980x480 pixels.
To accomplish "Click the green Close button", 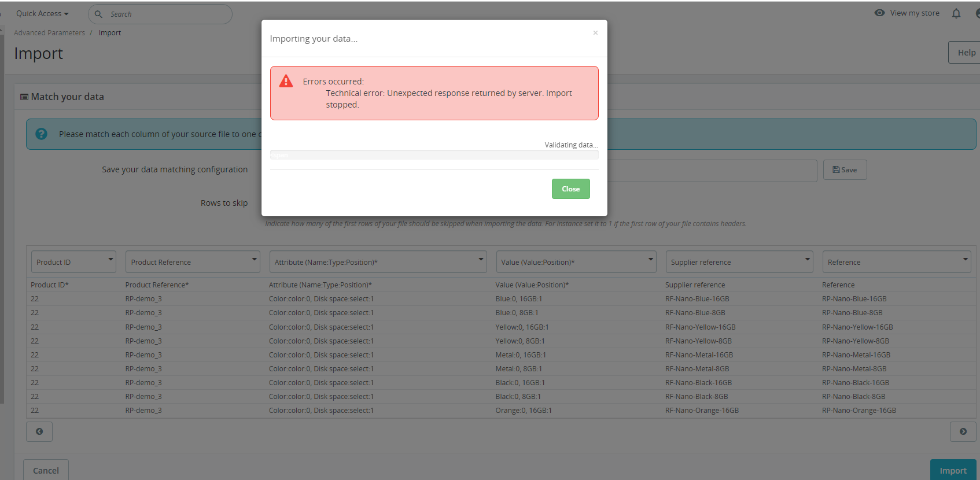I will tap(570, 189).
